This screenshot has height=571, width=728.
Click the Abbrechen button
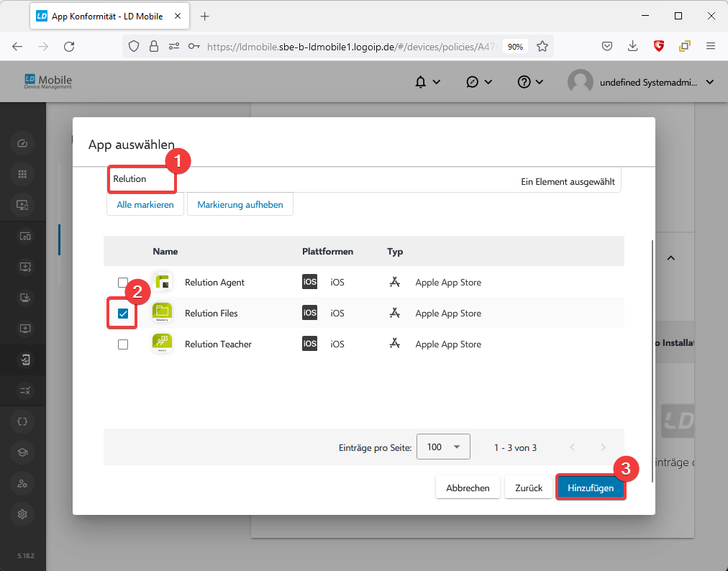468,488
